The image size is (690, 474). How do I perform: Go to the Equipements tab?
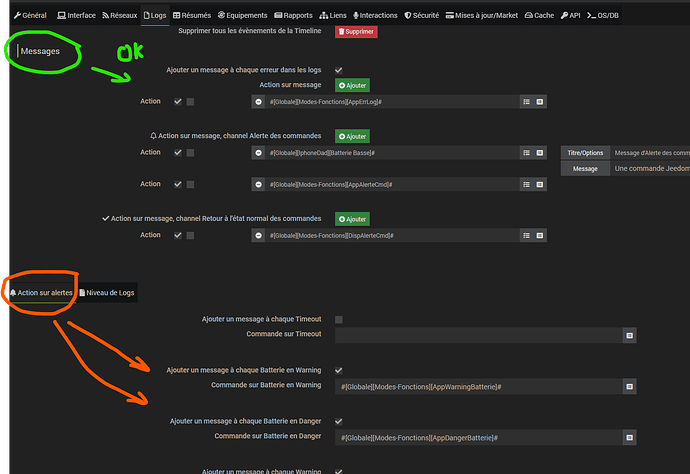[x=242, y=15]
